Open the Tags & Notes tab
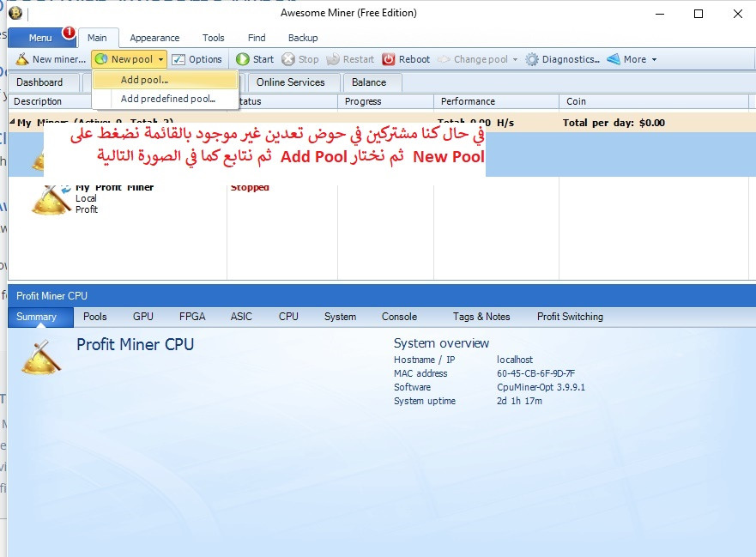Screen dimensions: 756x557 pos(481,317)
